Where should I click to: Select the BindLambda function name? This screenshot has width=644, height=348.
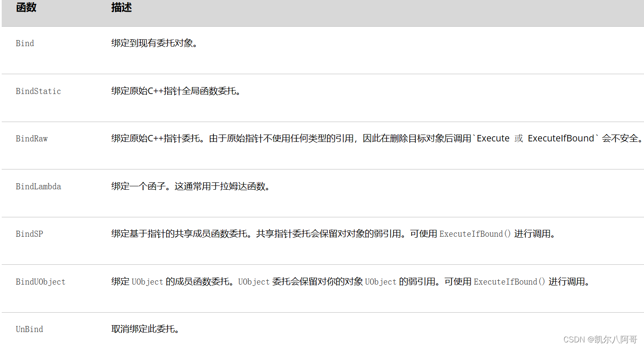pyautogui.click(x=38, y=187)
